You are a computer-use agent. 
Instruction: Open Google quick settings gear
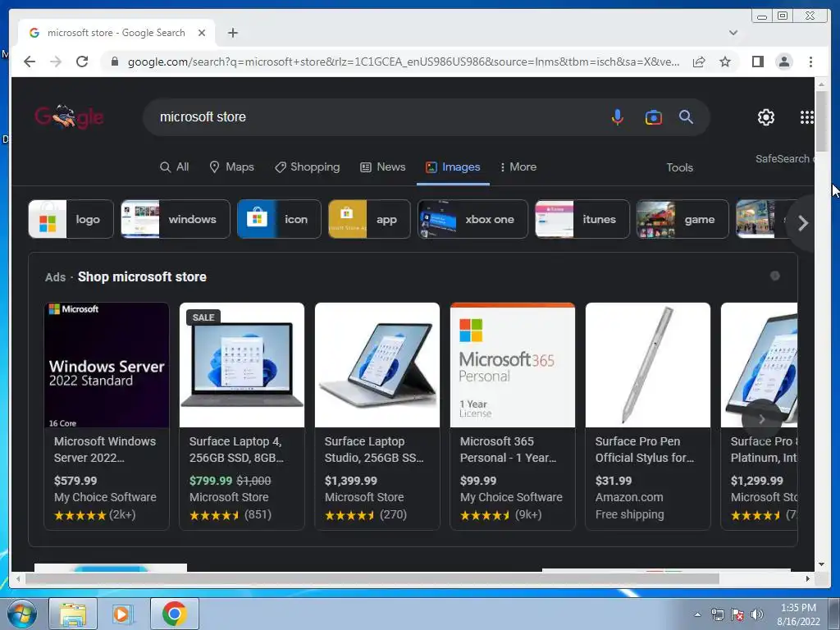point(766,116)
